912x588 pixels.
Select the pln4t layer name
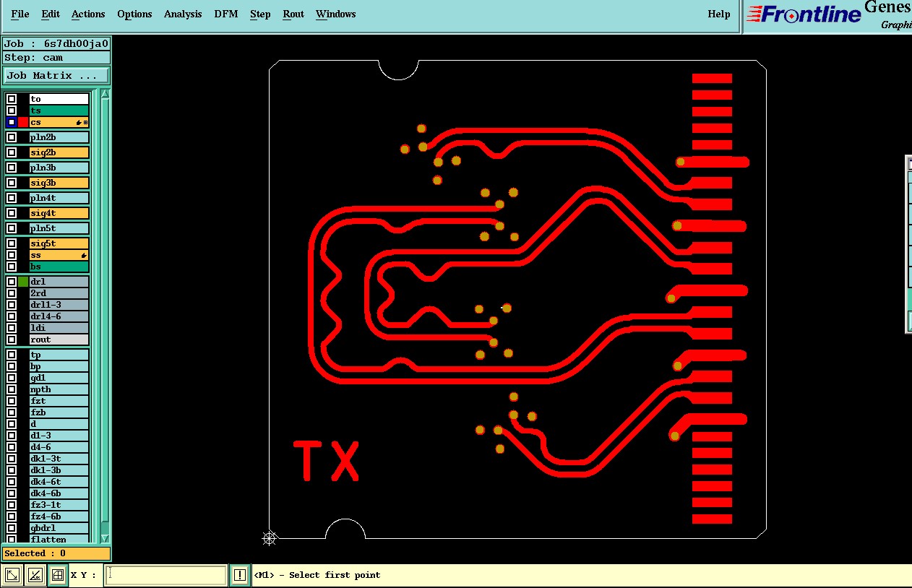(x=59, y=198)
